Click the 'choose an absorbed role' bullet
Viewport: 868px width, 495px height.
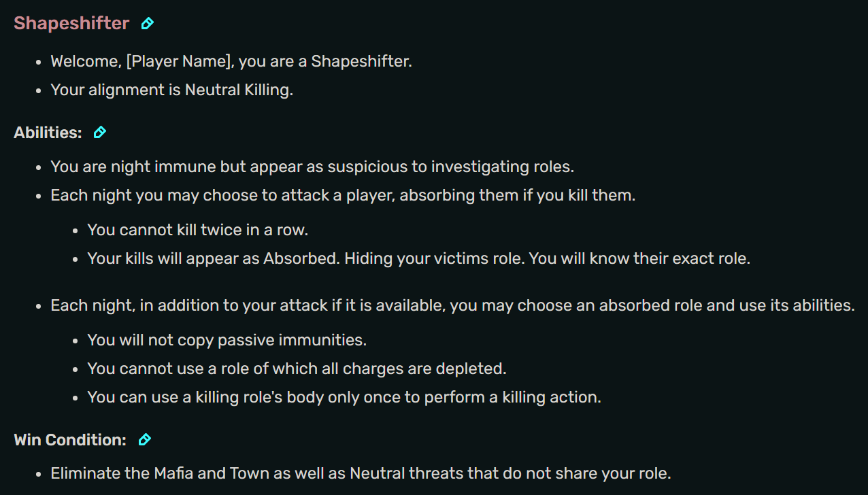tap(452, 305)
